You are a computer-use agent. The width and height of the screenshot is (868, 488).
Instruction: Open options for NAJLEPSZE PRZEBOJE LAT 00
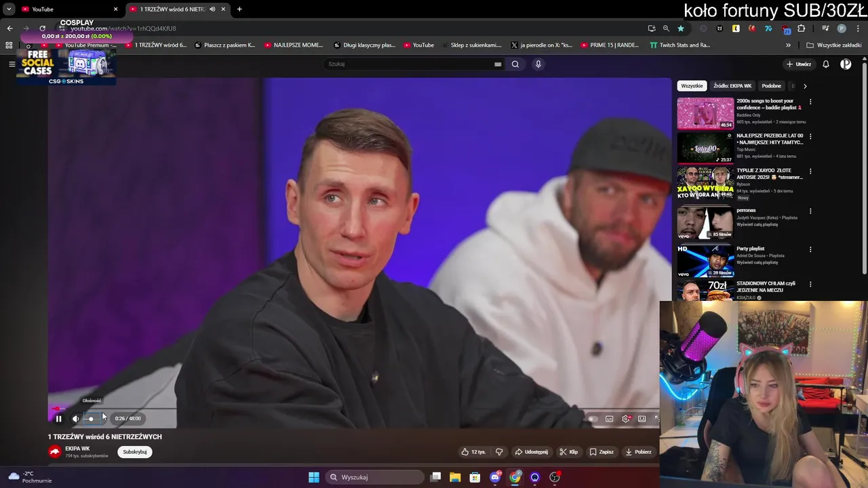pos(810,136)
